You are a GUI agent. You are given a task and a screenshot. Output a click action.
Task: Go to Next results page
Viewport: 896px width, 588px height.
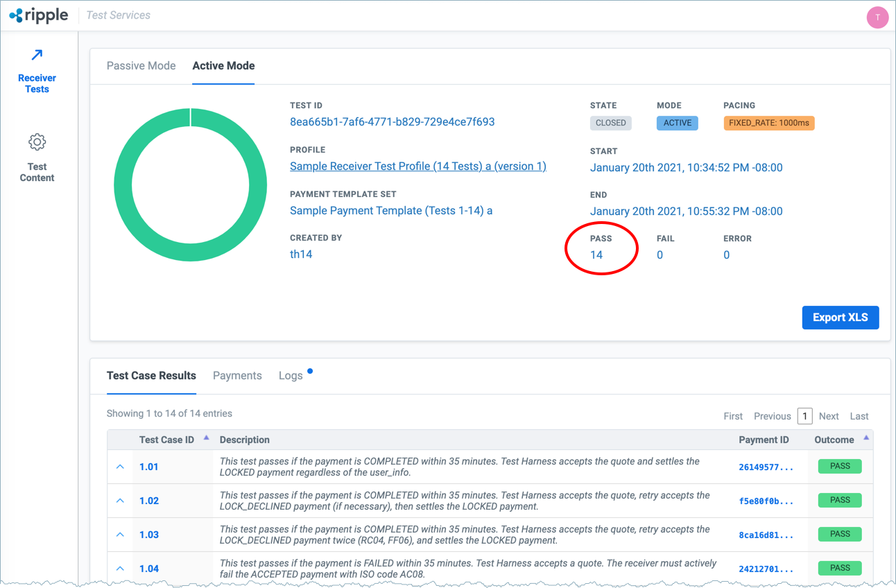[829, 416]
